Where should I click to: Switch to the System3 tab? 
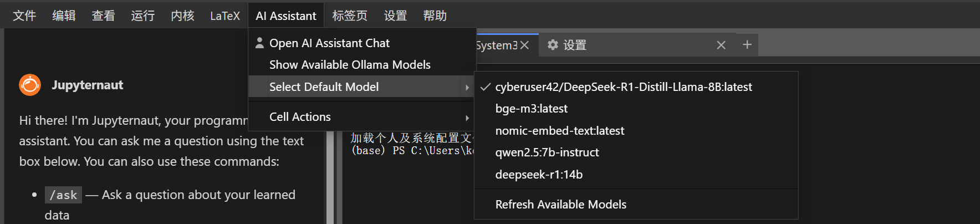(496, 45)
